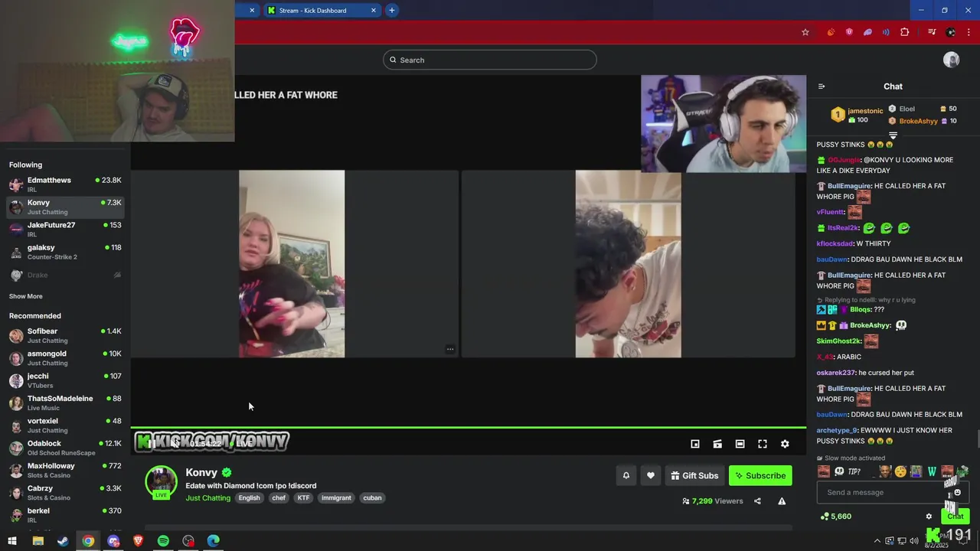Viewport: 980px width, 551px height.
Task: Expand Following list with Show More
Action: [26, 296]
